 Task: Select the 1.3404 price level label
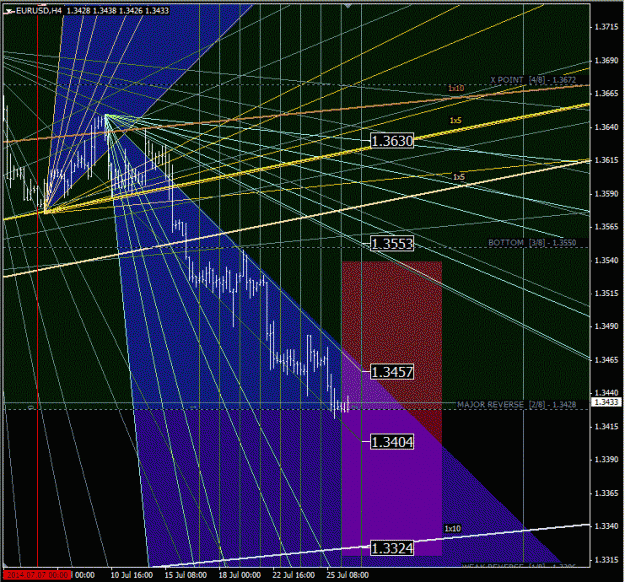coord(392,442)
